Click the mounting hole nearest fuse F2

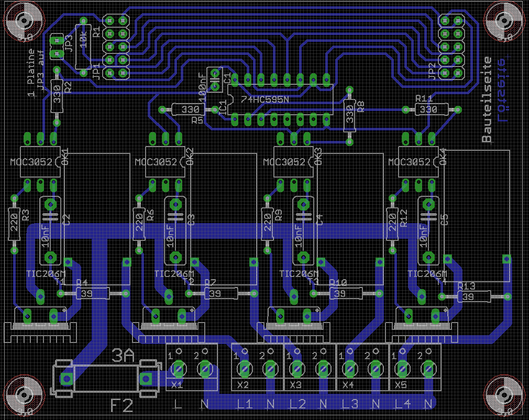coord(24,395)
